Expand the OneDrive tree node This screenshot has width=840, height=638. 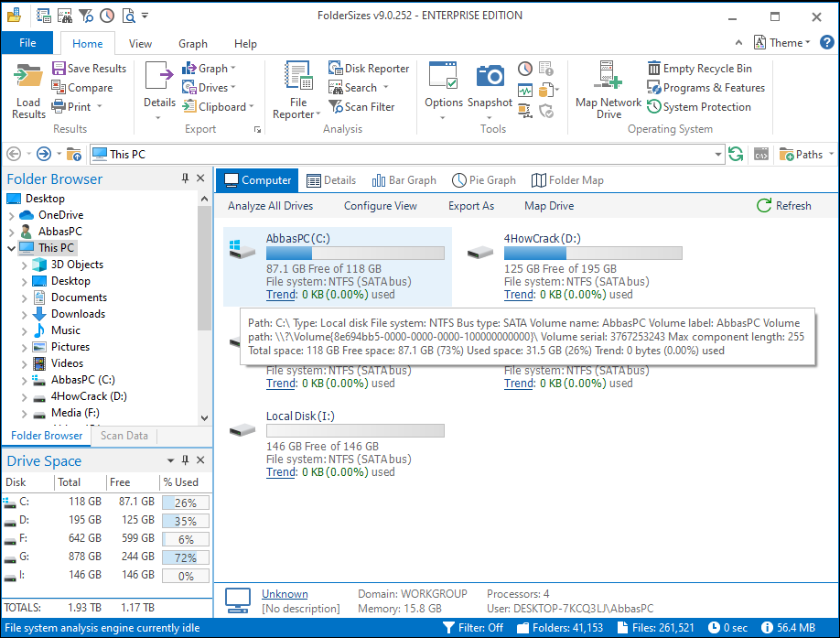point(11,215)
